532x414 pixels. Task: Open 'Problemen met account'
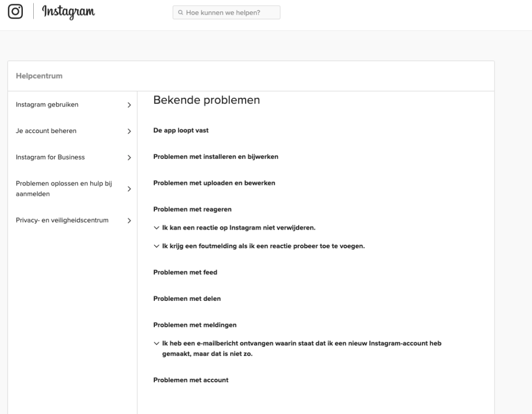190,380
